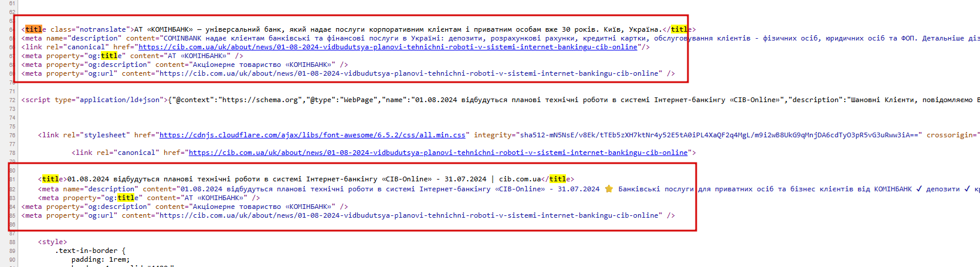Click the text "30 років" in the title
This screenshot has width=980, height=267.
point(580,29)
